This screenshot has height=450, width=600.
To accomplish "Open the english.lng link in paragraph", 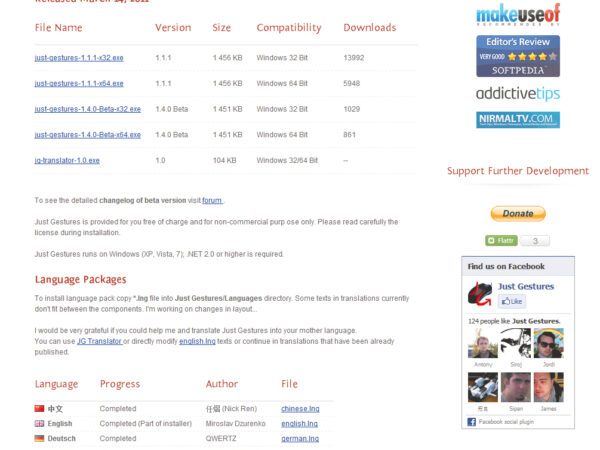I will tap(196, 342).
